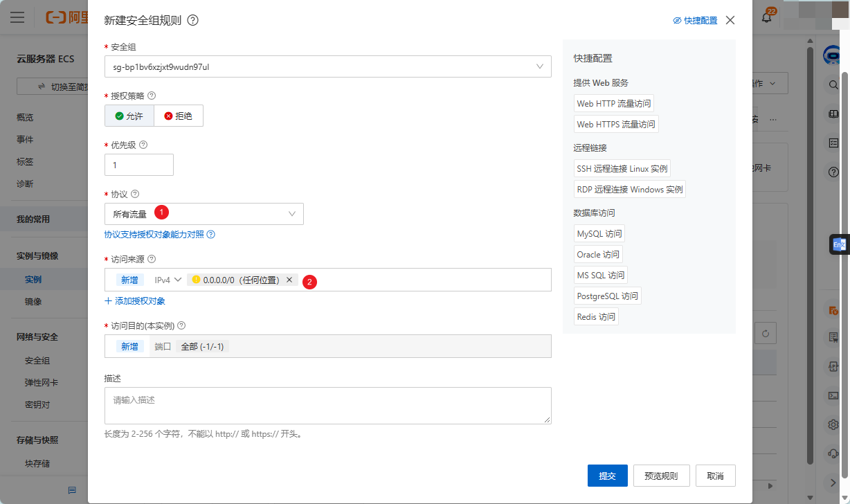This screenshot has height=504, width=850.
Task: Apply MySQL 访问 quick config
Action: click(599, 233)
